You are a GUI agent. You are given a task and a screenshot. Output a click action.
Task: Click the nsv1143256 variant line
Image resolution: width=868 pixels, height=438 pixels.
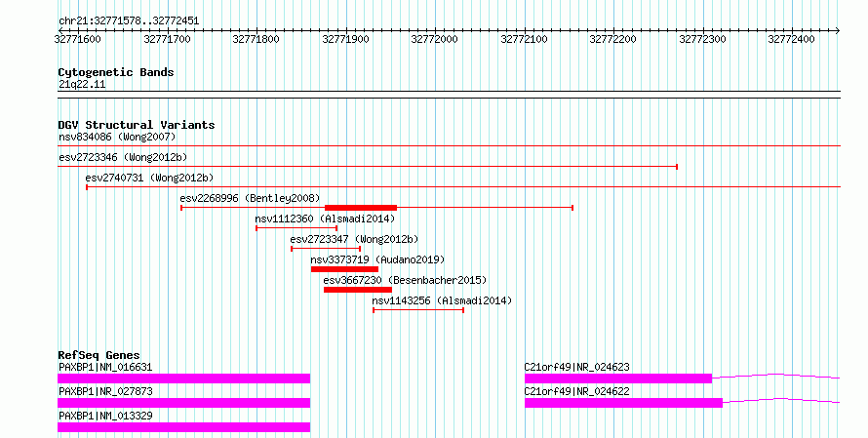[x=418, y=310]
